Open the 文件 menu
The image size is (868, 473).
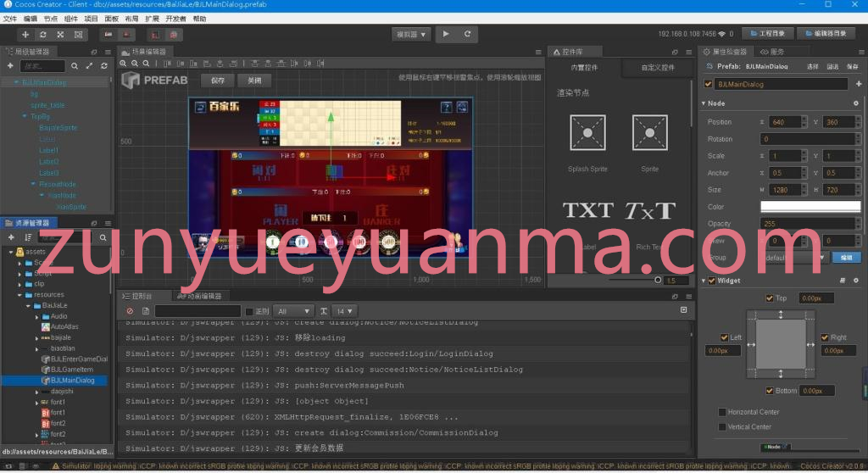coord(10,19)
